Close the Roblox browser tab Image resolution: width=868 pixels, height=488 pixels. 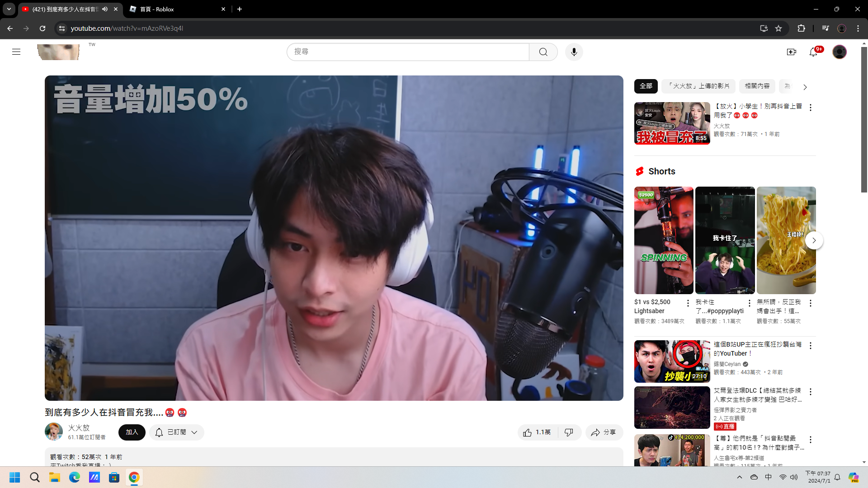(x=223, y=9)
